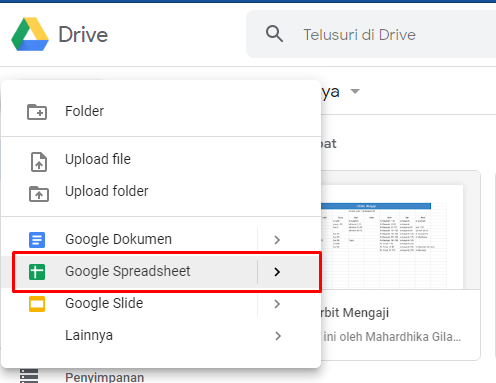Expand the Google Slide submenu arrow

coord(277,304)
